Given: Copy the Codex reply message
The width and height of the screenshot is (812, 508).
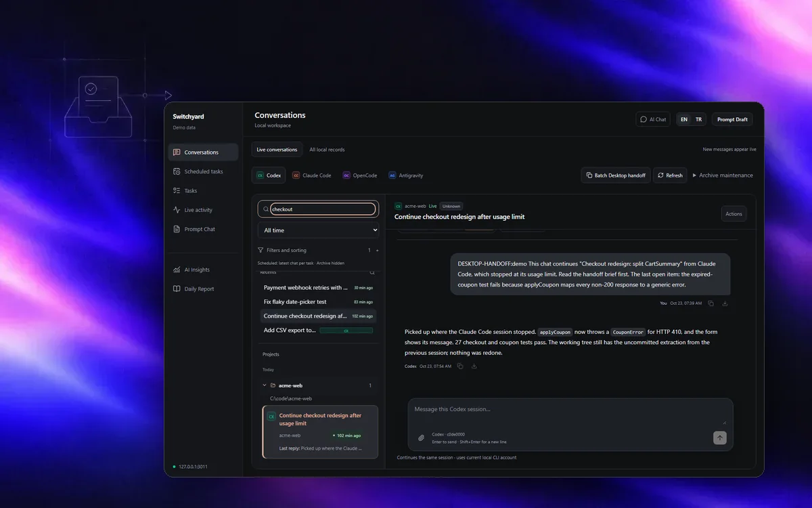Looking at the screenshot, I should coord(460,366).
